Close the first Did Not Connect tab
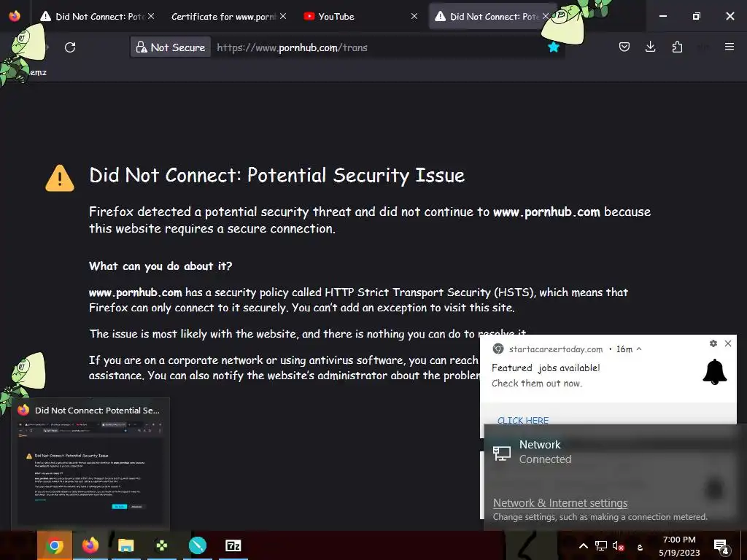 coord(151,16)
